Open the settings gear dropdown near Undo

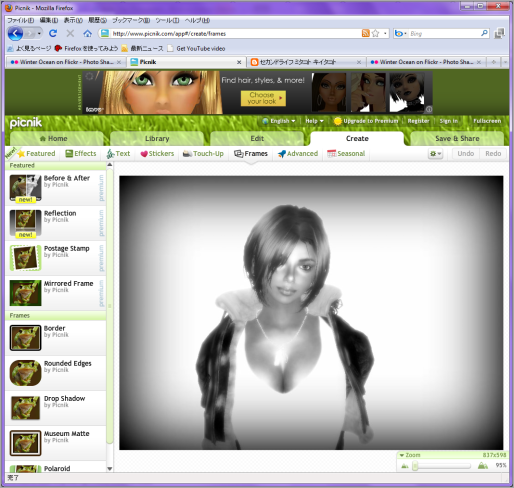click(x=435, y=154)
